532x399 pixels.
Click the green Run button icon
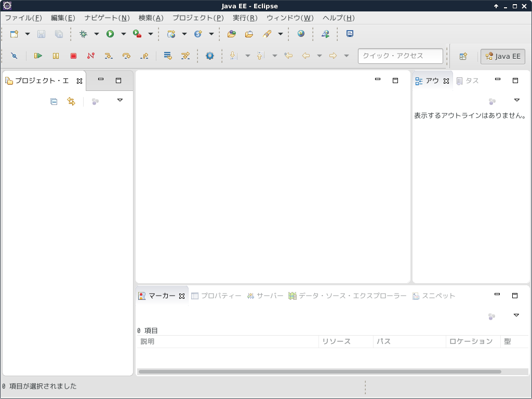point(110,34)
